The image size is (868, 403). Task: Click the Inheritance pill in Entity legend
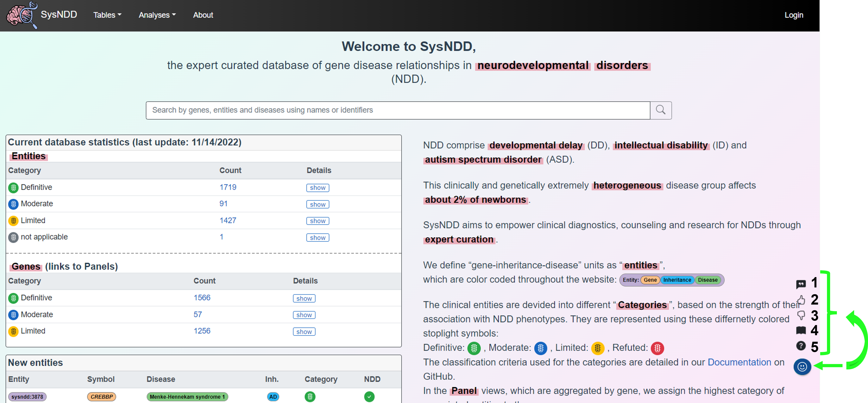(677, 280)
